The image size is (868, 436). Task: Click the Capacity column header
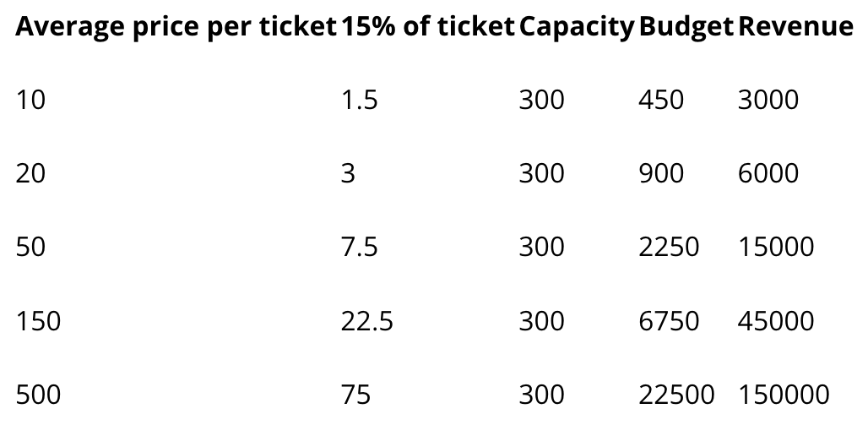click(x=576, y=27)
